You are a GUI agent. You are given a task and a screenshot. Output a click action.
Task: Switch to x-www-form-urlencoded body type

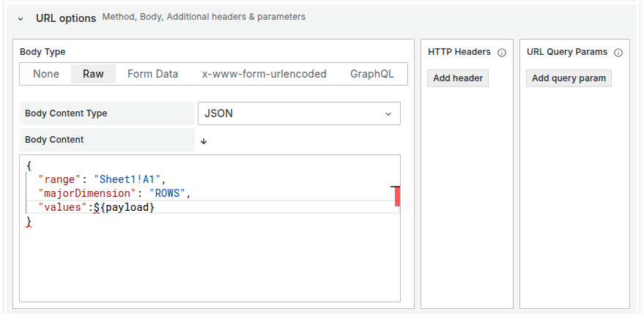point(264,74)
